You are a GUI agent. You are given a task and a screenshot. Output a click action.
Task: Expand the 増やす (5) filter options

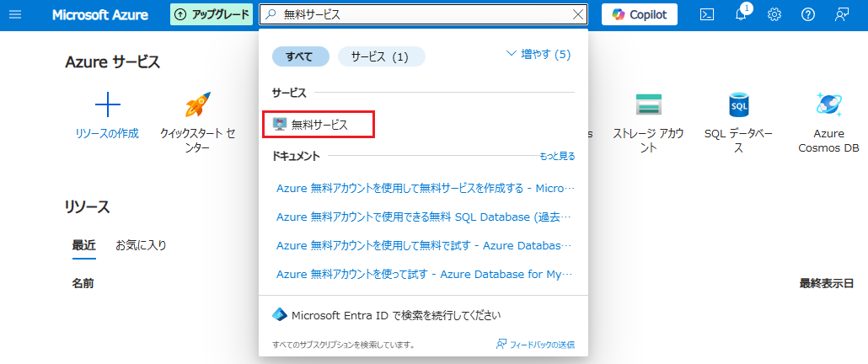tap(538, 54)
